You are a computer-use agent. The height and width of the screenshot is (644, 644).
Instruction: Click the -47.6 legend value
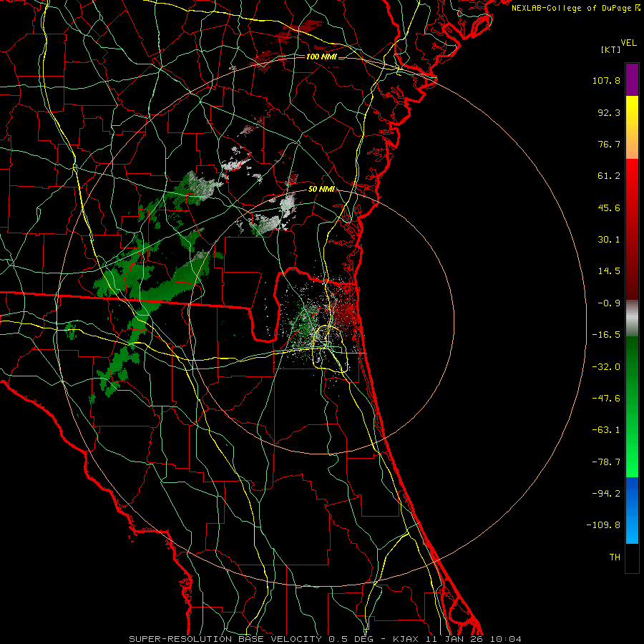tap(606, 399)
